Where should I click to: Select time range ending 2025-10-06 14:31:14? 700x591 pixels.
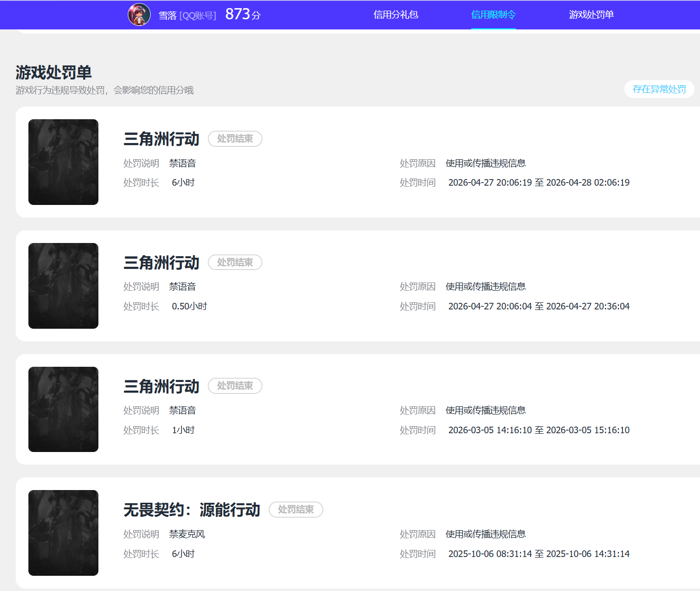pos(539,554)
